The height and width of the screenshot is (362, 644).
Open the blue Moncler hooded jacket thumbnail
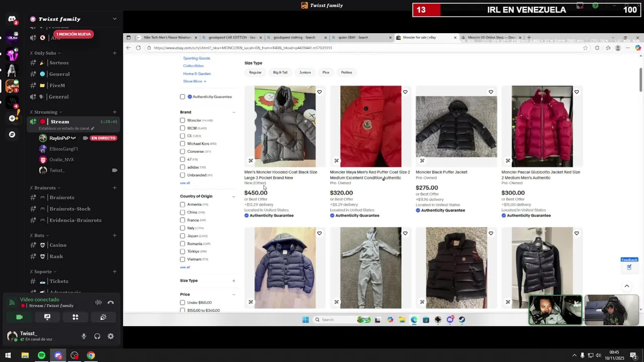point(285,268)
